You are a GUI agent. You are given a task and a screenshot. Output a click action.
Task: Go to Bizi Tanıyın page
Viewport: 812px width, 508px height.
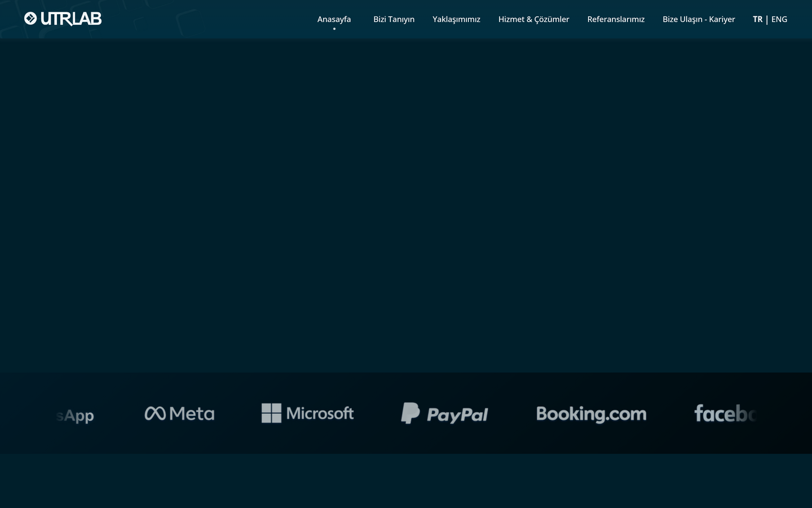(394, 19)
